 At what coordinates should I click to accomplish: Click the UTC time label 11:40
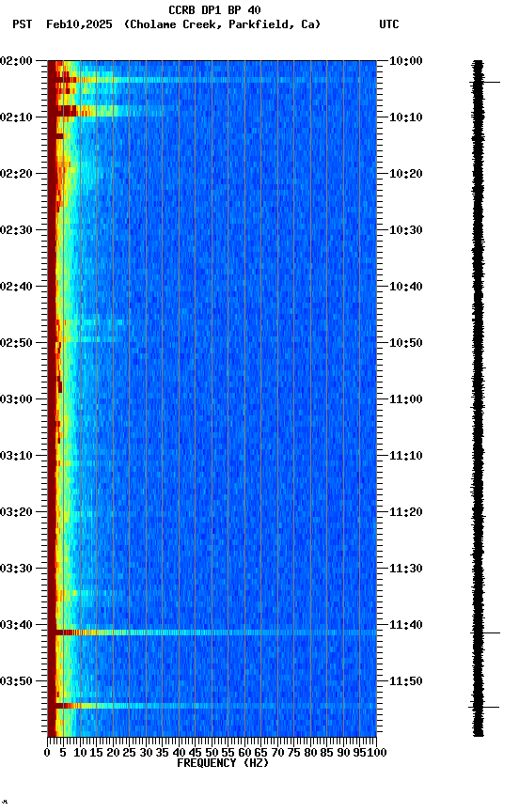pos(405,625)
